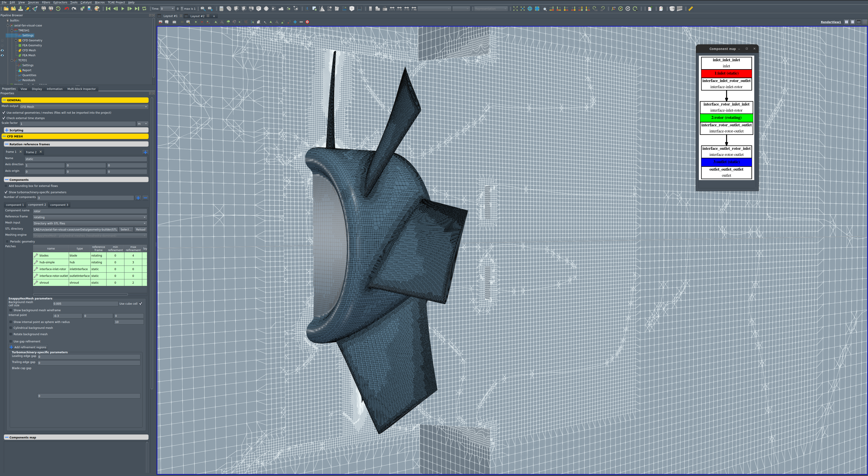868x476 pixels.
Task: Enable Use gap refinement checkbox
Action: [11, 341]
